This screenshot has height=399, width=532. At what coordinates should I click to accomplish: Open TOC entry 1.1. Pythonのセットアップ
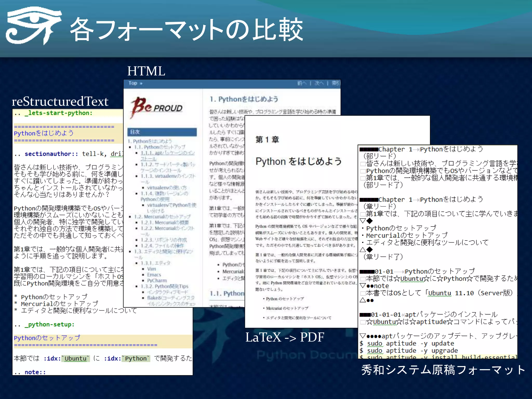click(x=160, y=147)
